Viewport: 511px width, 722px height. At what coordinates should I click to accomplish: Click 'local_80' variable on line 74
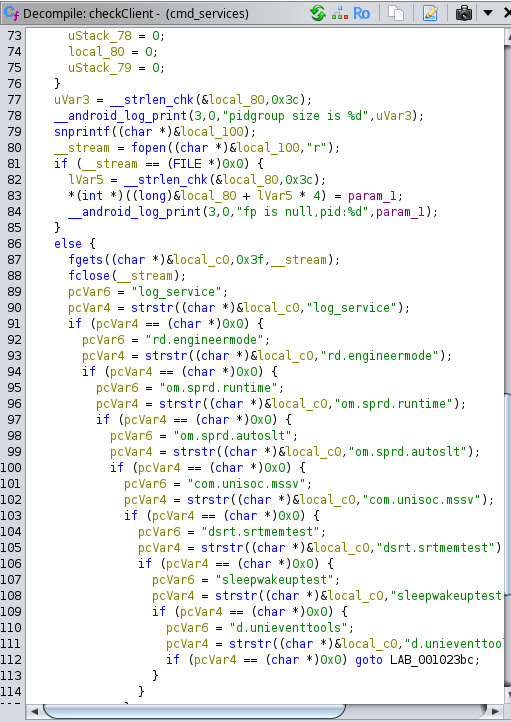(96, 52)
